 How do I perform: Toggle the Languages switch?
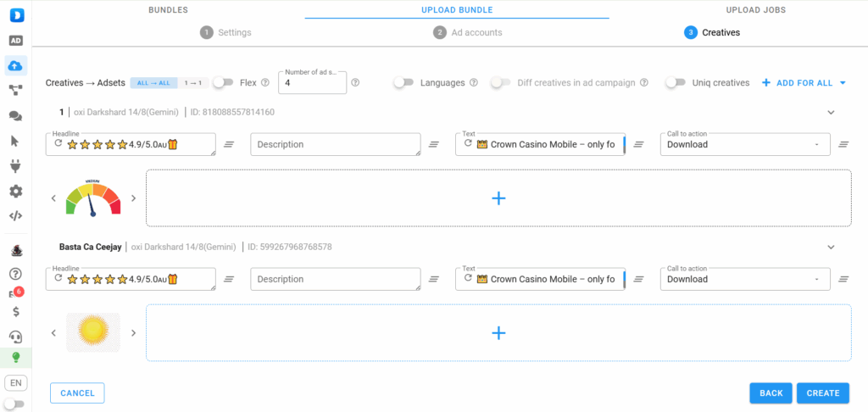(403, 82)
